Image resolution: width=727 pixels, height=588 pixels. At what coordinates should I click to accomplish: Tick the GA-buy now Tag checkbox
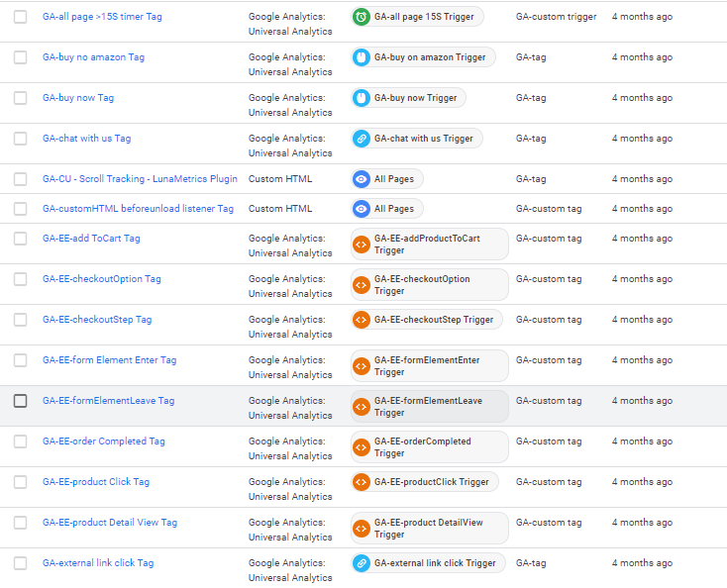21,98
